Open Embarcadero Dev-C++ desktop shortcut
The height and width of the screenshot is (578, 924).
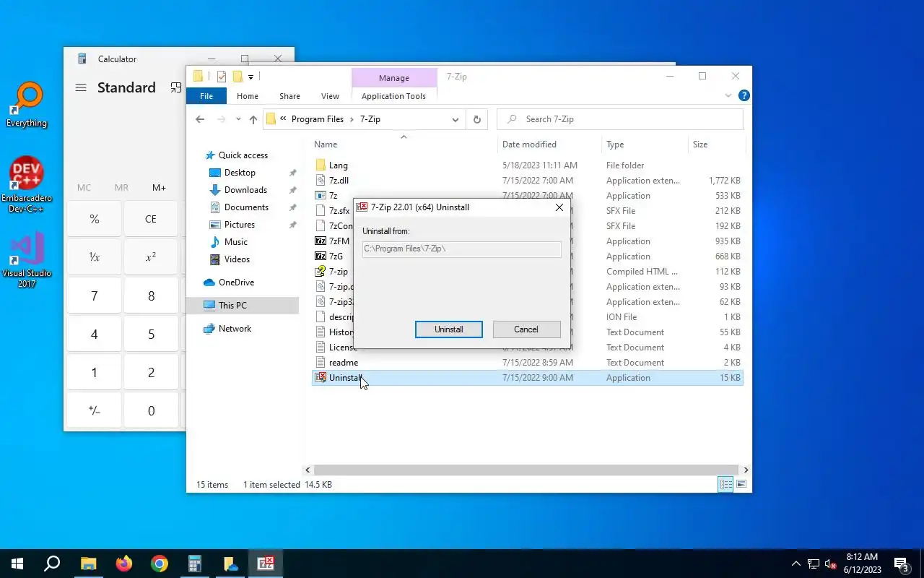[27, 185]
